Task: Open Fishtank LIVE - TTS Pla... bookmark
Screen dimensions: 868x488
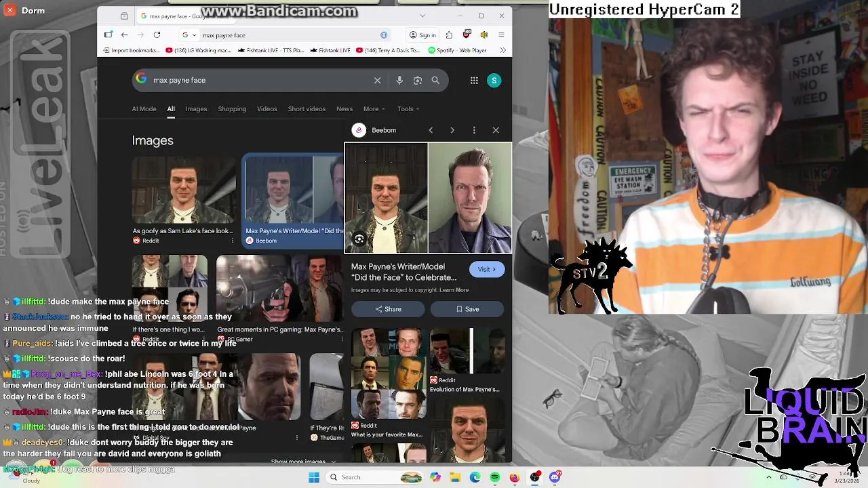Action: pyautogui.click(x=271, y=50)
